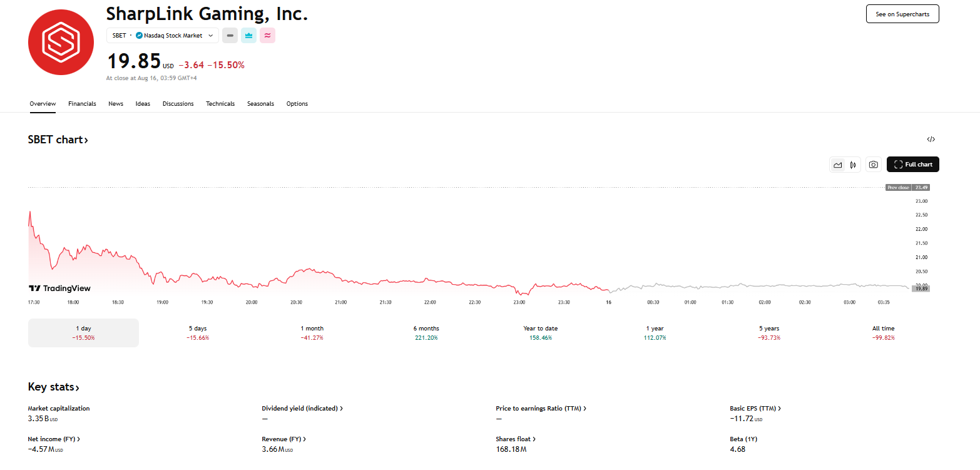The height and width of the screenshot is (470, 980).
Task: Click the −11.72 EPS value
Action: [746, 418]
